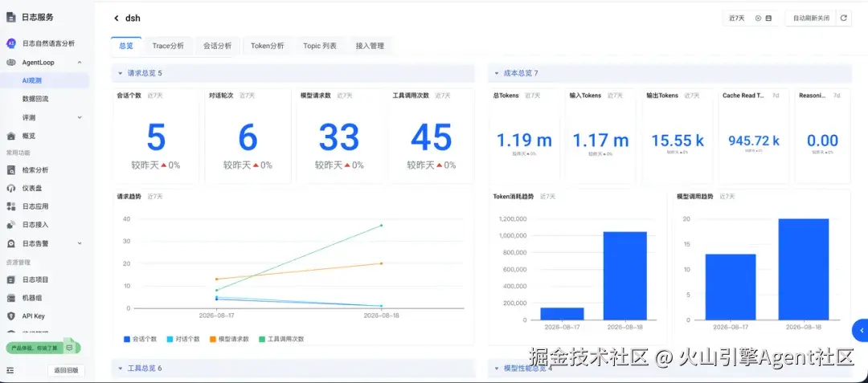This screenshot has width=868, height=383.
Task: Switch to the Topic 列表 tab
Action: (320, 46)
